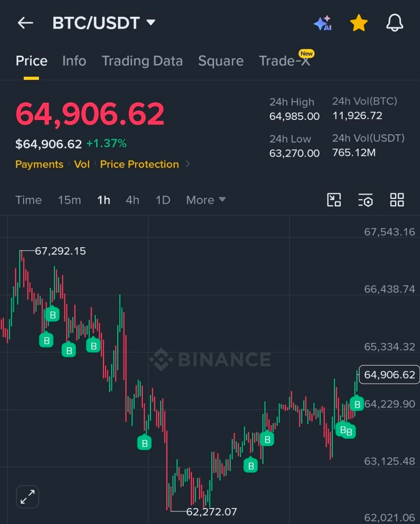This screenshot has width=420, height=524.
Task: Click the B buy marker beside 64,229.90
Action: [357, 404]
